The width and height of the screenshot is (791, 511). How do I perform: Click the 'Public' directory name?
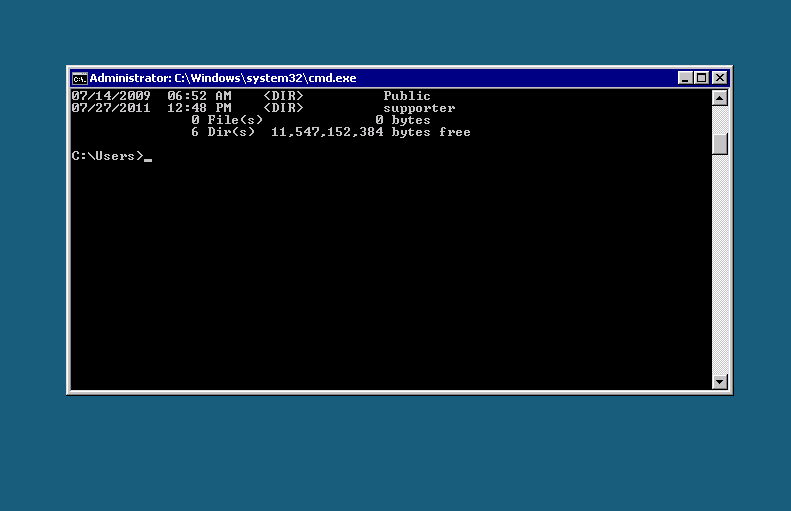[407, 96]
